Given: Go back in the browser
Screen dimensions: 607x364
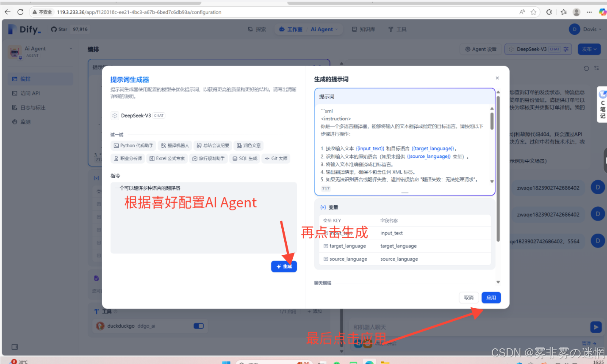Looking at the screenshot, I should click(x=7, y=12).
